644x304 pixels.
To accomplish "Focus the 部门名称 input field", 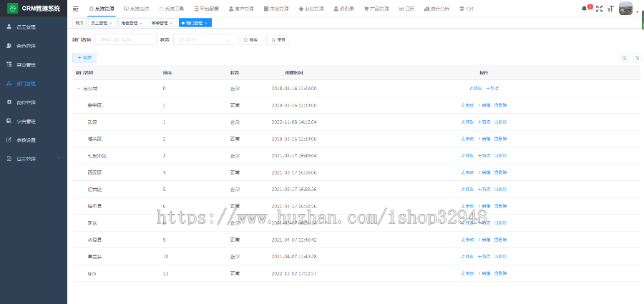I will coord(125,39).
